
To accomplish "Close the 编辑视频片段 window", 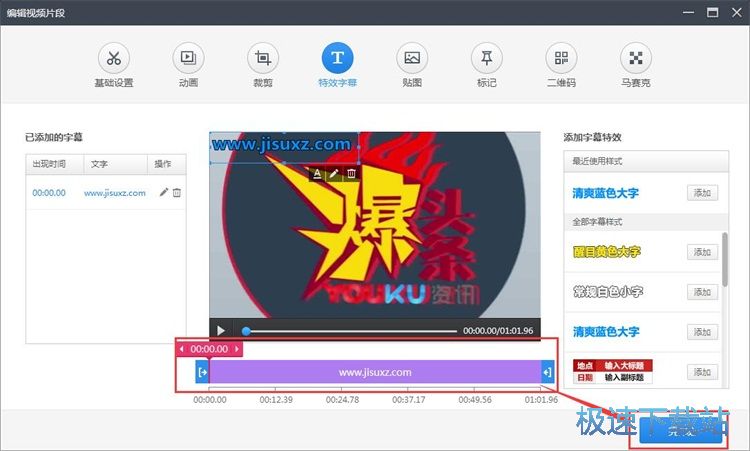I will (737, 12).
